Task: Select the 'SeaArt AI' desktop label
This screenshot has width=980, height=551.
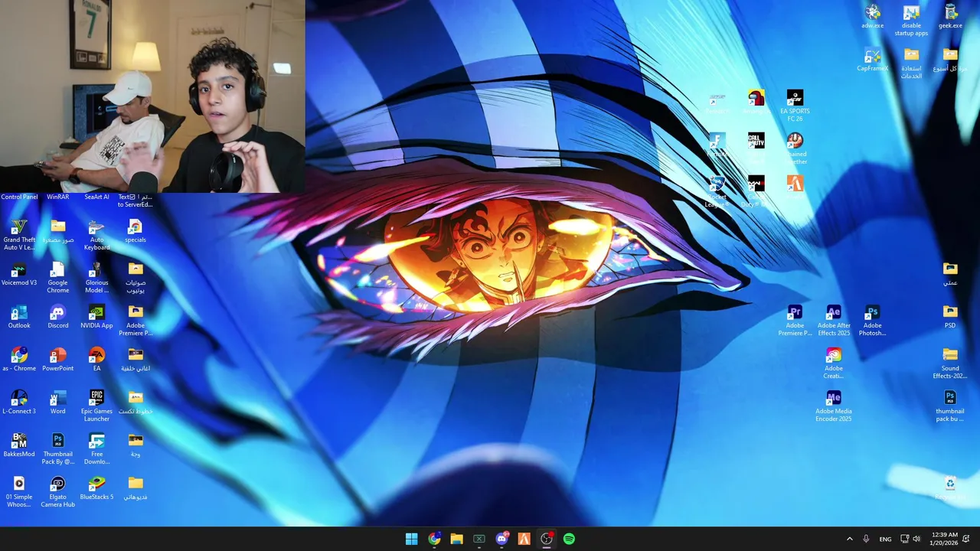Action: click(x=96, y=197)
